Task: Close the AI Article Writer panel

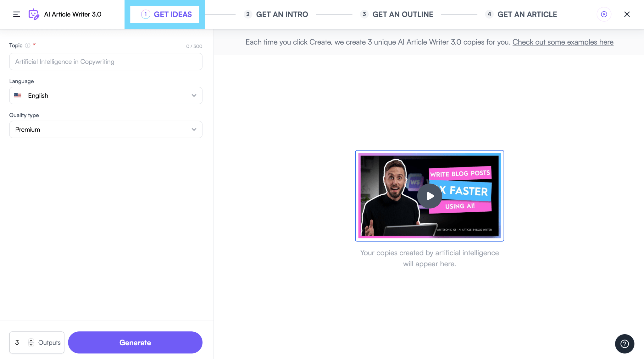Action: (627, 14)
